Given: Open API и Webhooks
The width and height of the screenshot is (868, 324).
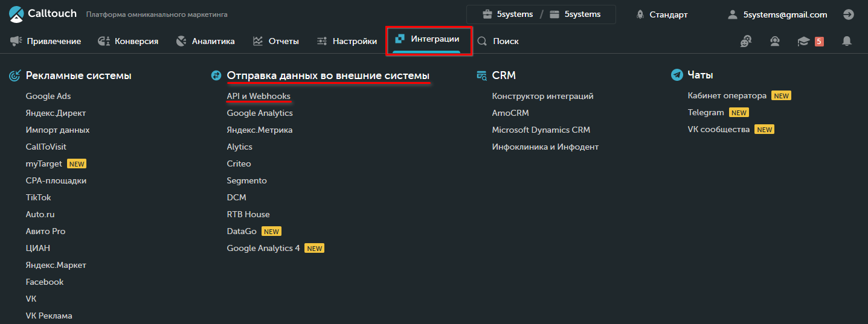Looking at the screenshot, I should click(x=259, y=96).
